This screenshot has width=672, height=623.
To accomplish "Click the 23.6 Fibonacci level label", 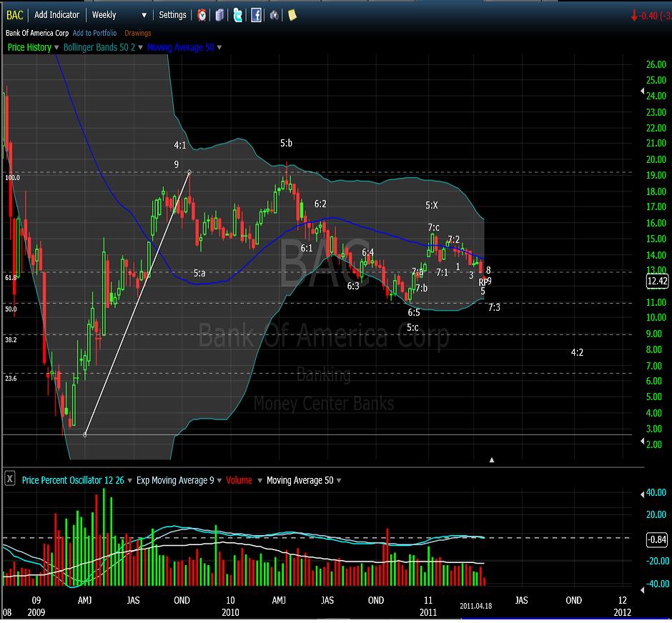I will coord(11,379).
